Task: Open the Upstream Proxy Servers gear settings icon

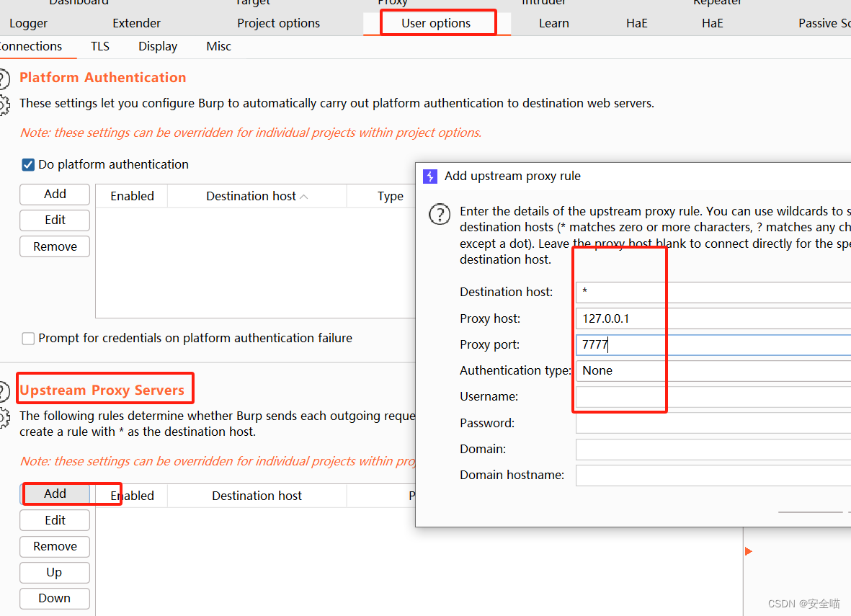Action: coord(4,418)
